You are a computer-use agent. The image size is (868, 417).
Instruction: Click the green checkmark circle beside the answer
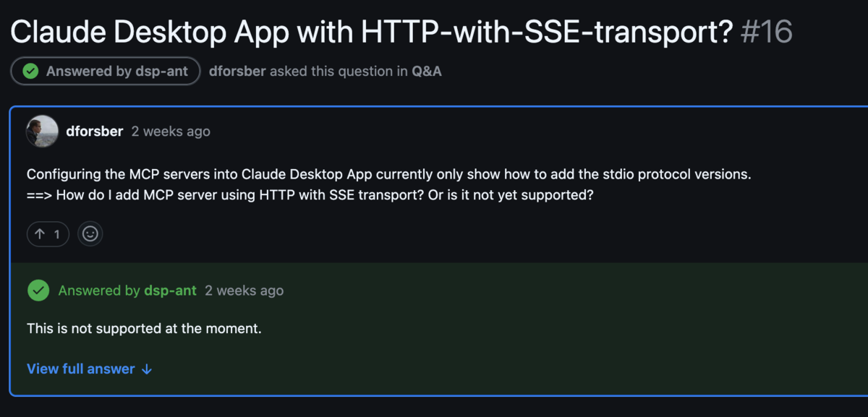pyautogui.click(x=38, y=291)
